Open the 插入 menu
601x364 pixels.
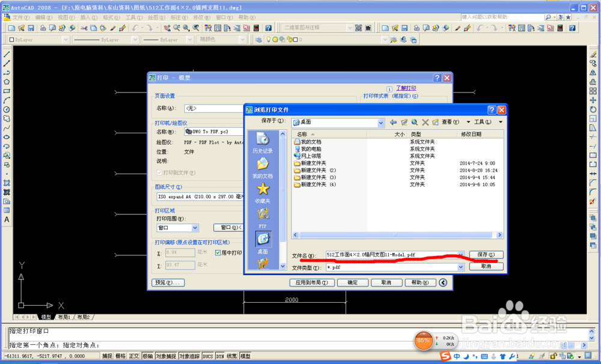point(88,17)
